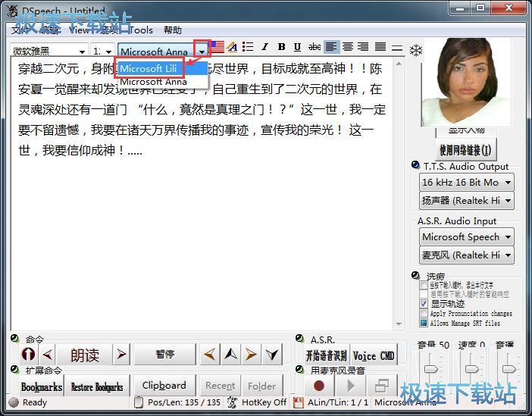Open the font size dropdown

pyautogui.click(x=108, y=52)
